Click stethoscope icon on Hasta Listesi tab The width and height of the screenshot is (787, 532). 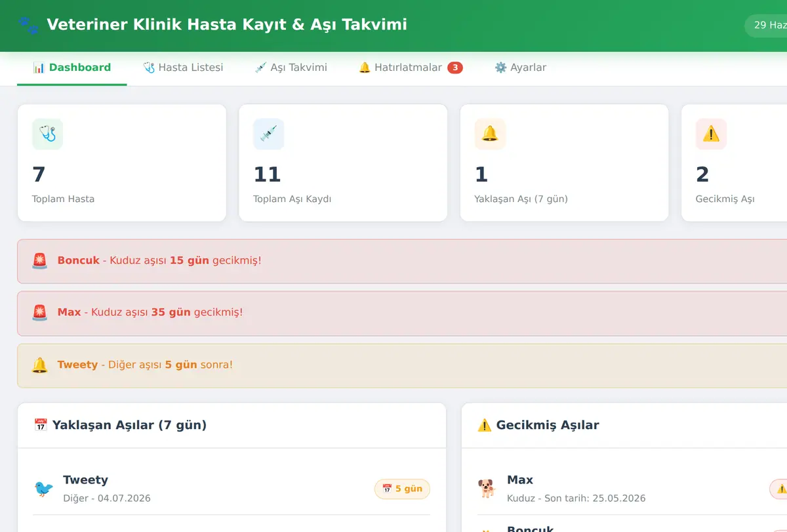pos(149,68)
